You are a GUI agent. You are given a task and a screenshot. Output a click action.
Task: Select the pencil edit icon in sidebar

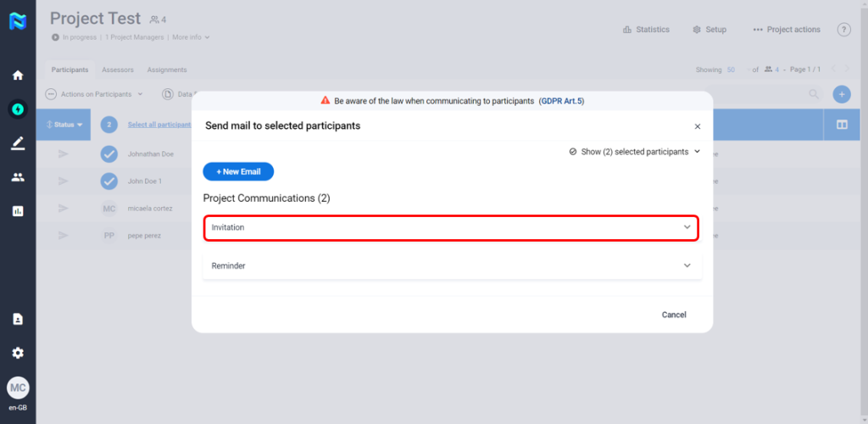click(x=18, y=142)
